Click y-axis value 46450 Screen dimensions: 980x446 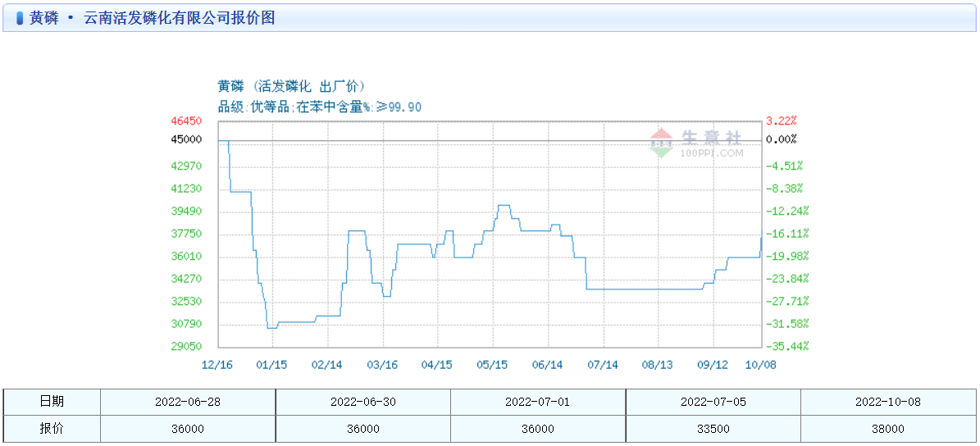pos(187,121)
